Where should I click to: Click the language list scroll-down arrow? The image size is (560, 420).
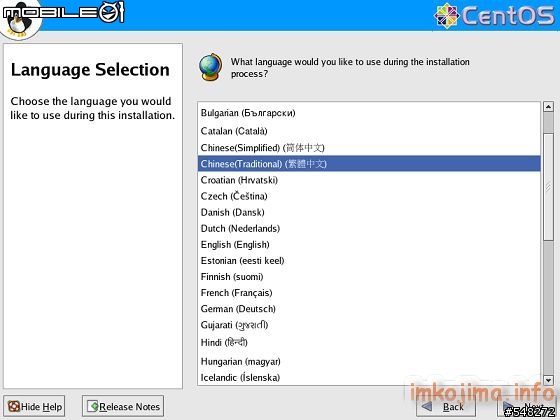click(548, 380)
